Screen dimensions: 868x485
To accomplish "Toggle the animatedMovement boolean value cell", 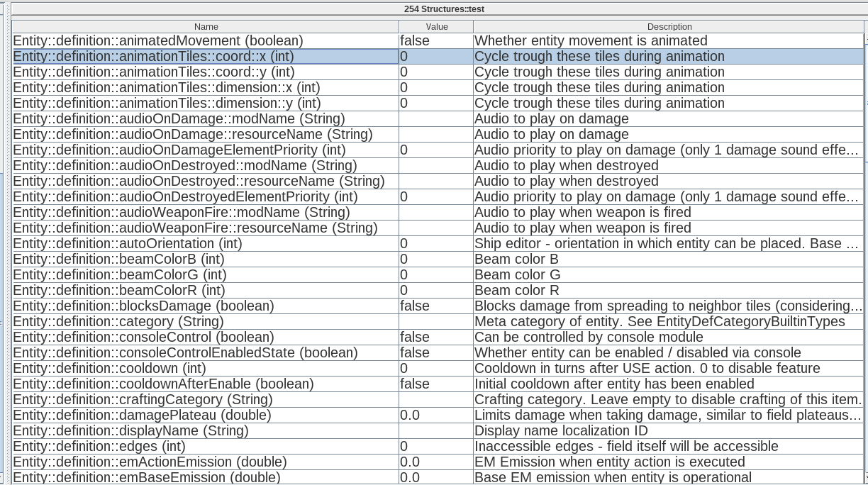I will pyautogui.click(x=436, y=41).
